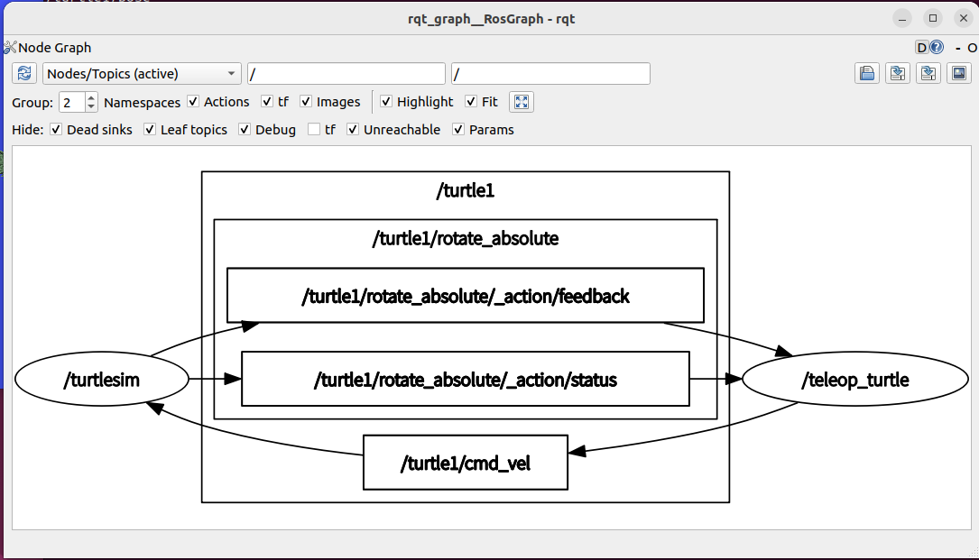This screenshot has height=560, width=979.
Task: Open the Nodes/Topics (active) dropdown
Action: [142, 74]
